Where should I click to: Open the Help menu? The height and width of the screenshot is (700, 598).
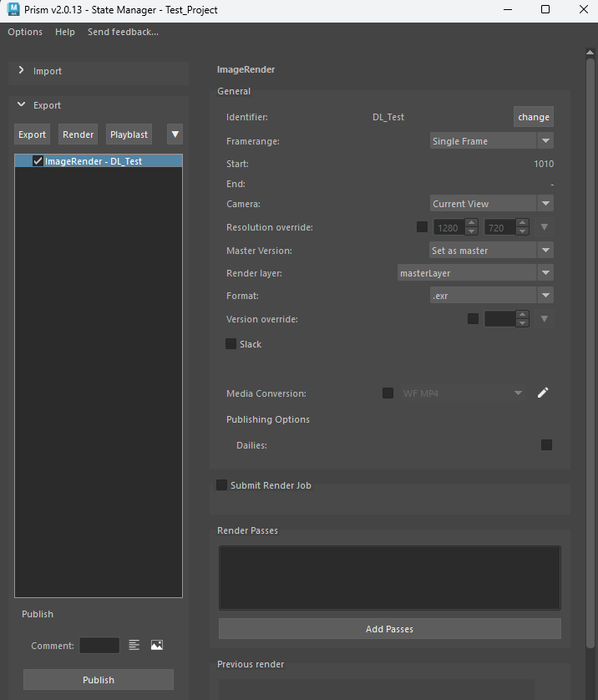click(64, 32)
